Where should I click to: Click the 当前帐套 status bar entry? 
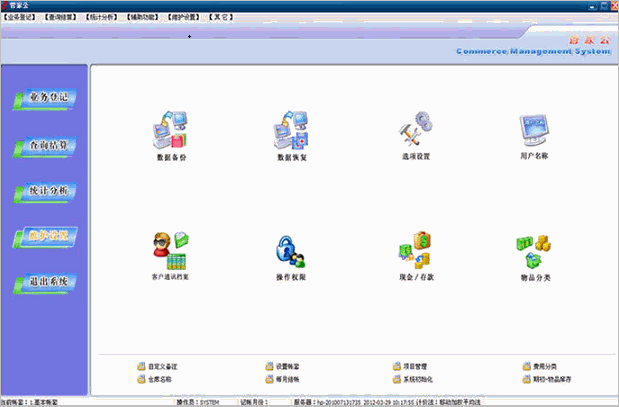coord(29,402)
